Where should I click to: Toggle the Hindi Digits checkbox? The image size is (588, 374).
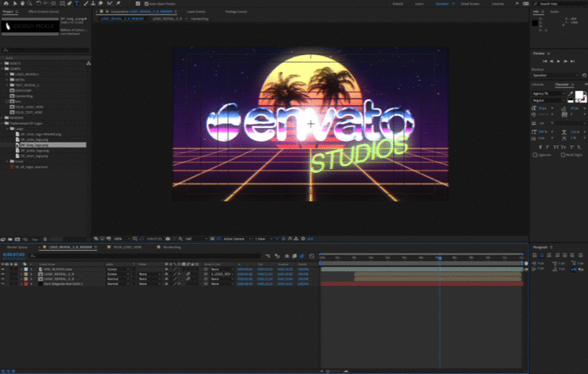coord(563,155)
